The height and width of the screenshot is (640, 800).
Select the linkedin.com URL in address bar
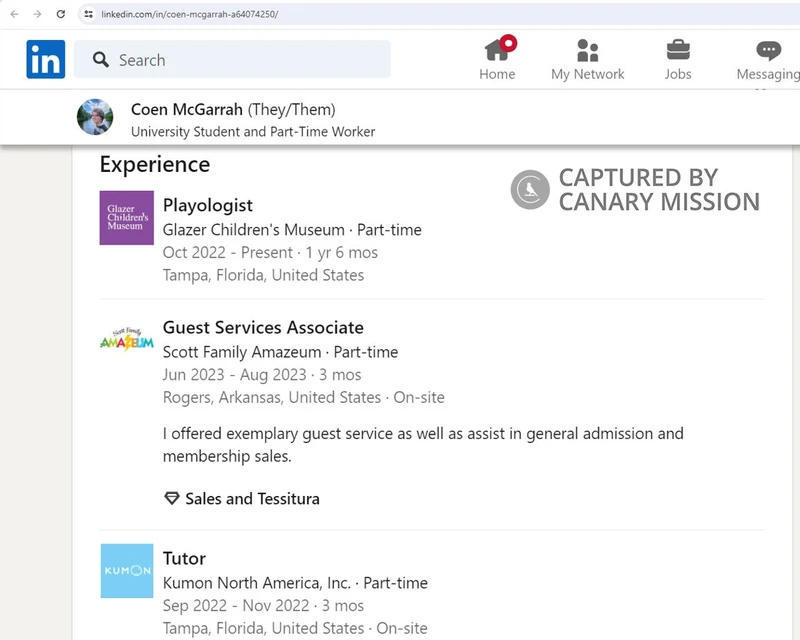pyautogui.click(x=190, y=14)
